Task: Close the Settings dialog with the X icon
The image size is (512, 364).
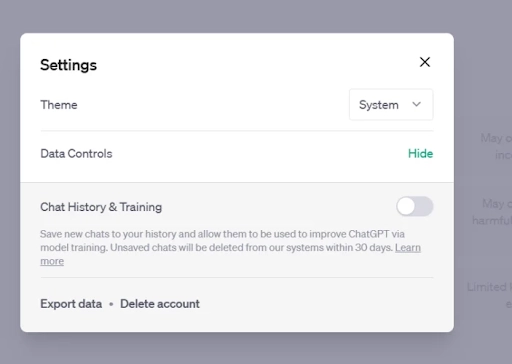Action: 425,62
